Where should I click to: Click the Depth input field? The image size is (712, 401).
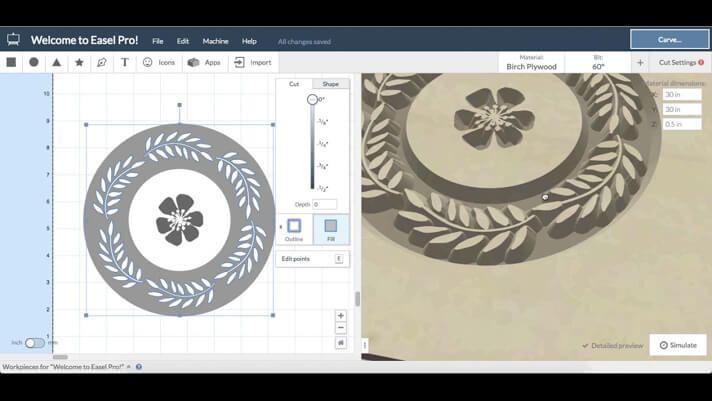click(324, 204)
